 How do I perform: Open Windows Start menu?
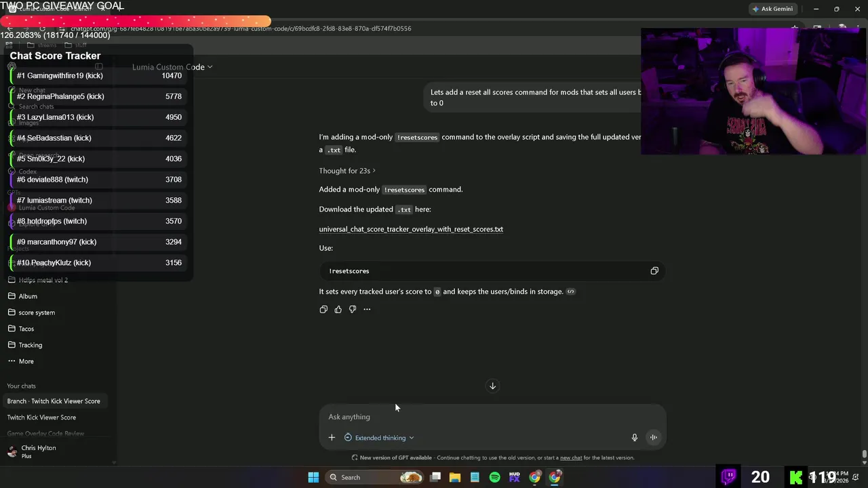tap(313, 477)
